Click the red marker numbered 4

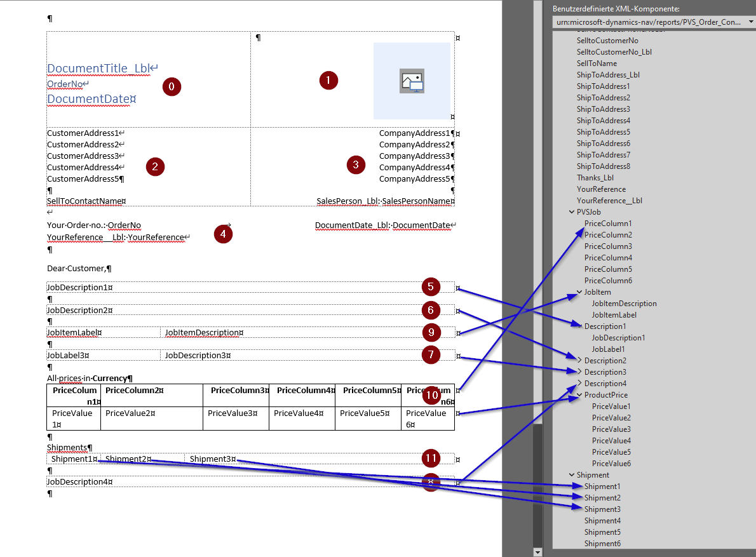pos(223,234)
